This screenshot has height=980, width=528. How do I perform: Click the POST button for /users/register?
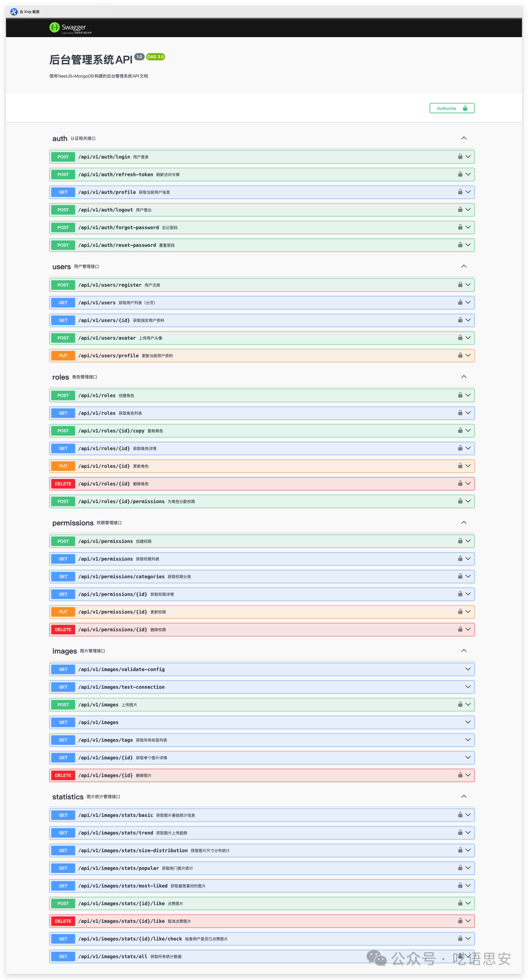tap(63, 285)
